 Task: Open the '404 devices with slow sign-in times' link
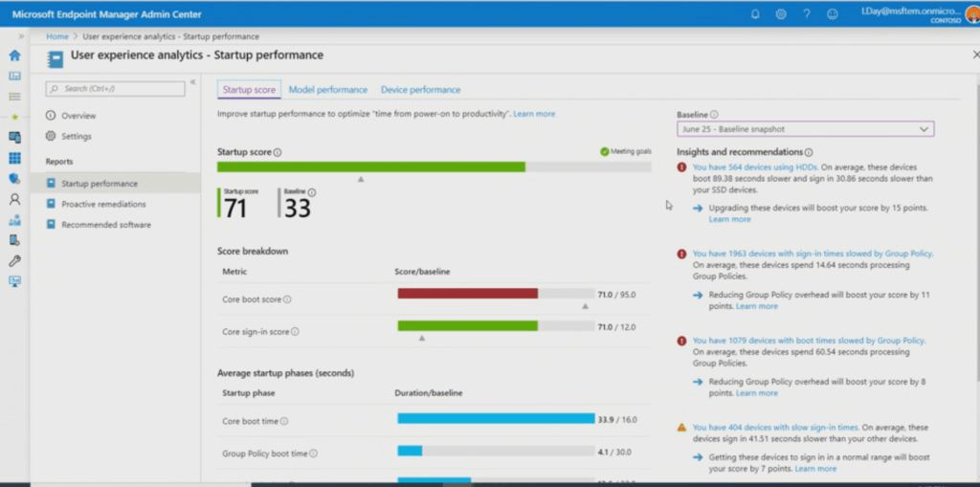775,428
